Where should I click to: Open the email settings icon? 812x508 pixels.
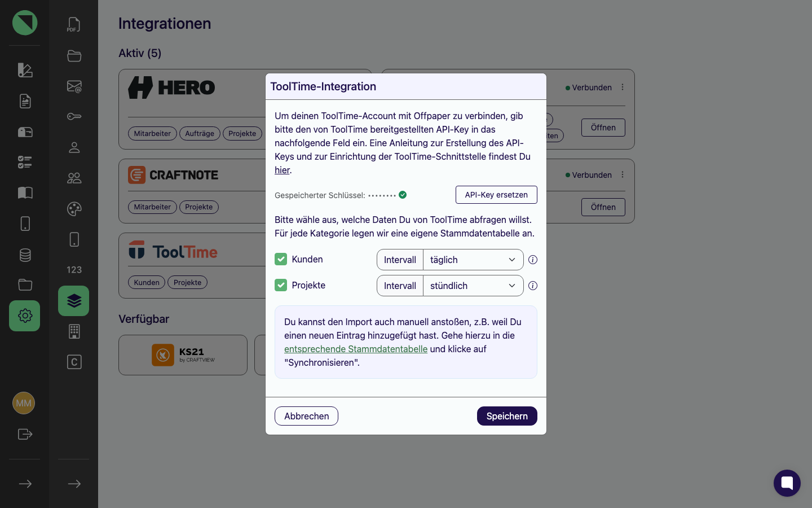[x=74, y=86]
